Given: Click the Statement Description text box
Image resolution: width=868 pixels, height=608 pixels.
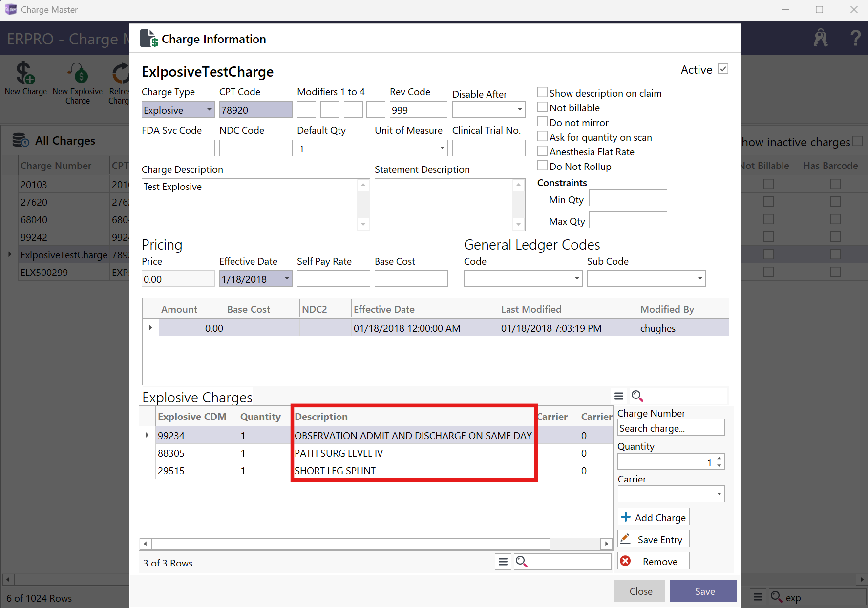Looking at the screenshot, I should (x=445, y=204).
